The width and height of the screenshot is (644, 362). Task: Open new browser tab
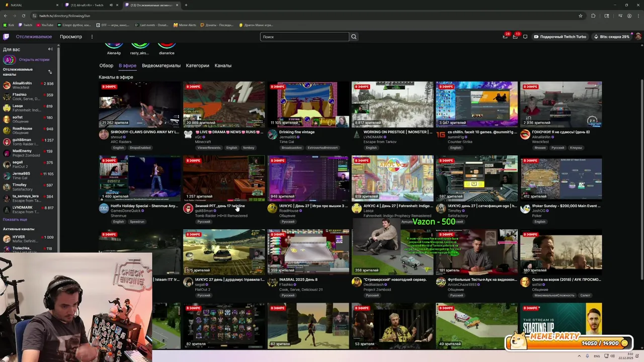pyautogui.click(x=186, y=5)
